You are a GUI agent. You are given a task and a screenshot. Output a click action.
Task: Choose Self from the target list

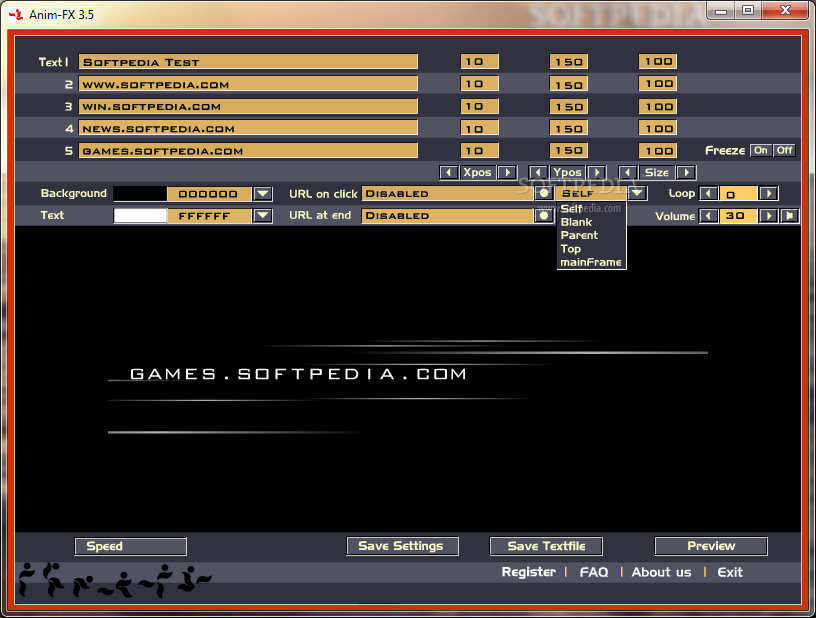point(571,209)
